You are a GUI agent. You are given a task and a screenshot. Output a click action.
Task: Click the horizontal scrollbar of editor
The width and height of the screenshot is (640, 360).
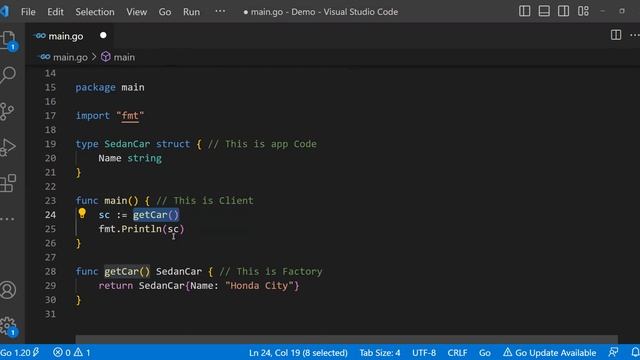click(x=346, y=339)
